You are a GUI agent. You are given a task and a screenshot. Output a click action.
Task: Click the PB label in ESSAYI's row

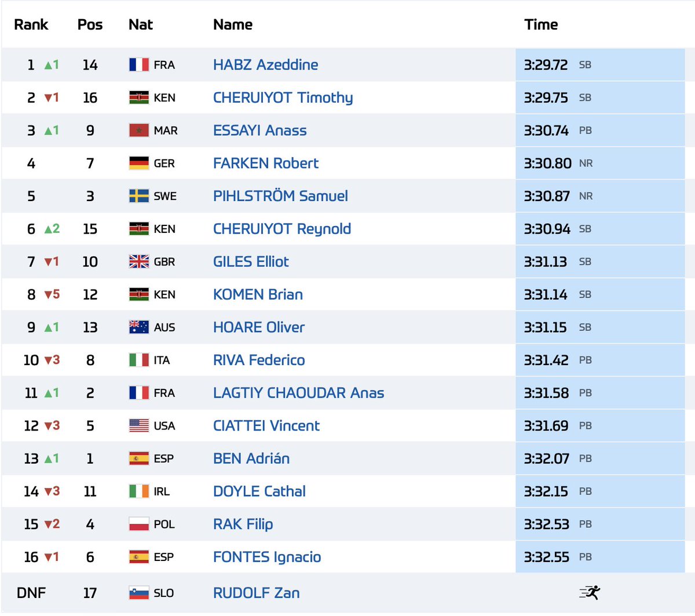(586, 130)
